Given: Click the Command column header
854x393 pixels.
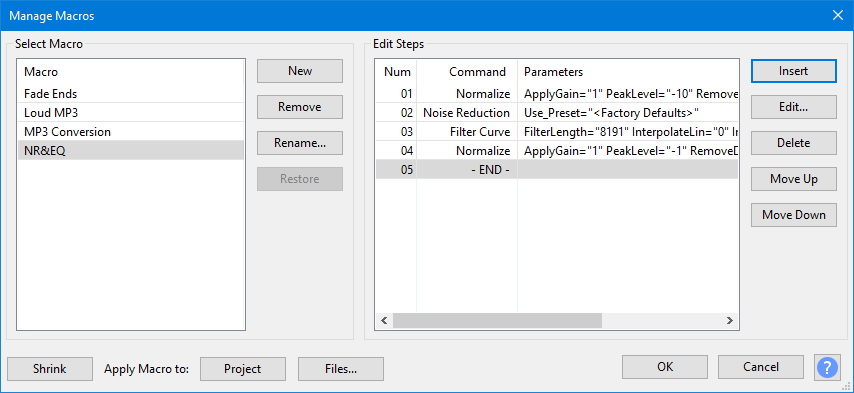Looking at the screenshot, I should point(467,72).
